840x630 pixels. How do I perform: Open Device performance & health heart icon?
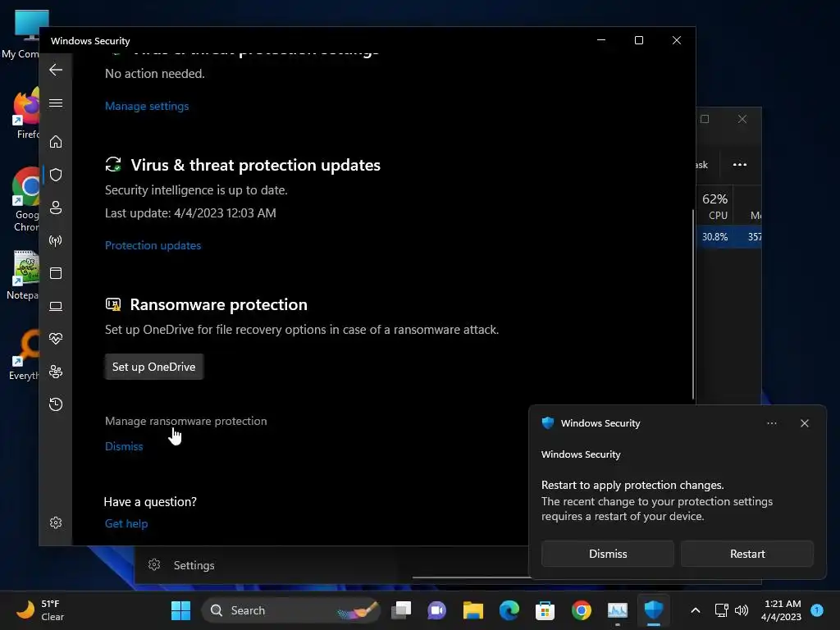point(56,339)
